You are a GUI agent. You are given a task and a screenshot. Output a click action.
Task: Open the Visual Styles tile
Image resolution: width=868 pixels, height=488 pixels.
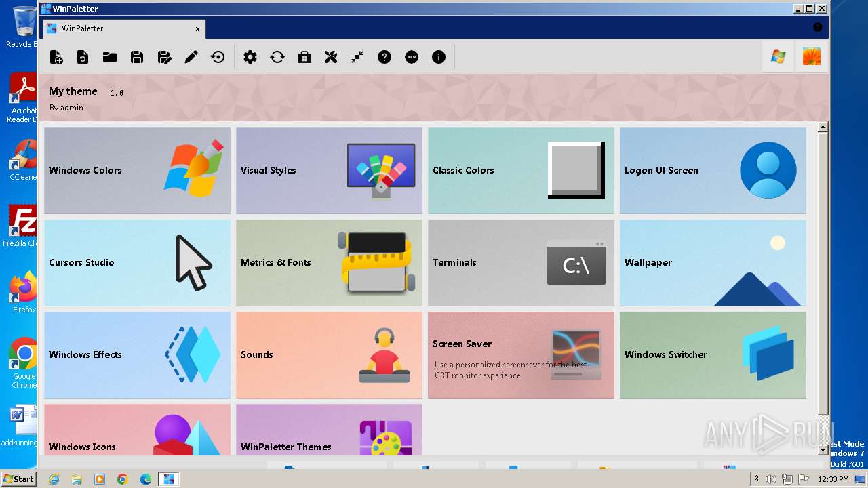pyautogui.click(x=330, y=171)
